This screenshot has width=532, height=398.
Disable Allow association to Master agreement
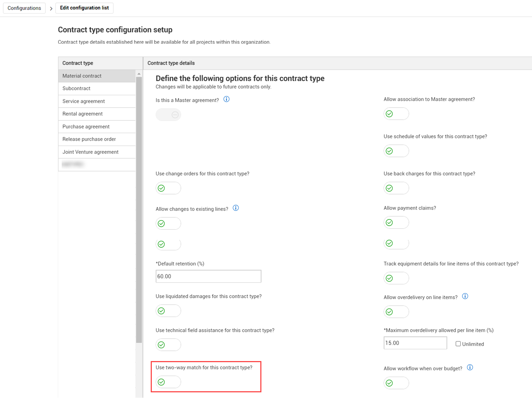click(396, 114)
